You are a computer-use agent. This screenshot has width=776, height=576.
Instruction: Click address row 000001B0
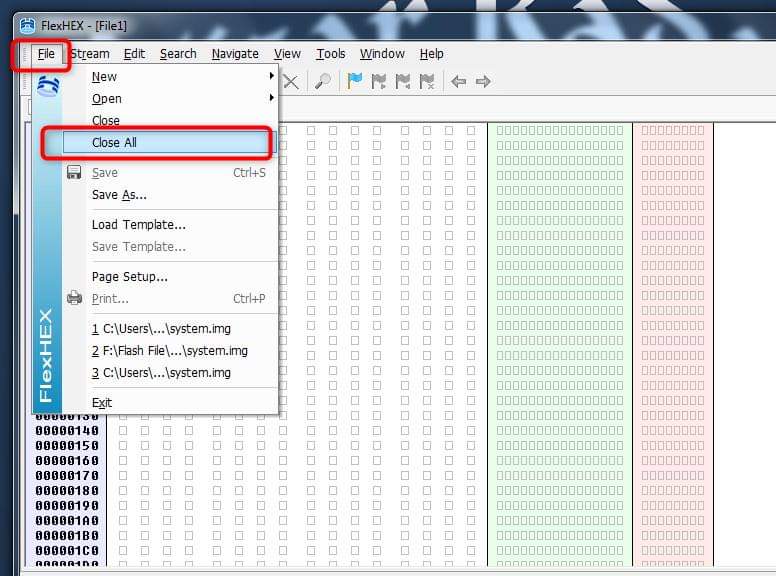pos(67,535)
